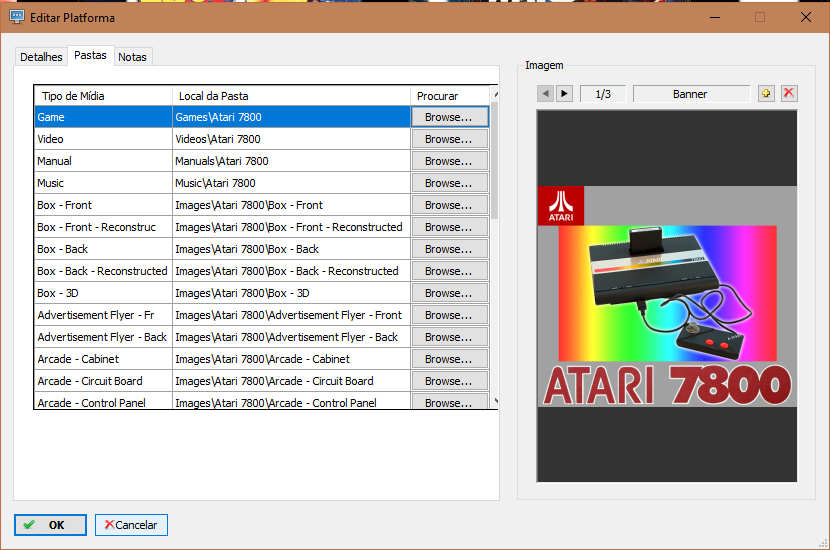This screenshot has width=830, height=550.
Task: Show the previous platform image
Action: (545, 94)
